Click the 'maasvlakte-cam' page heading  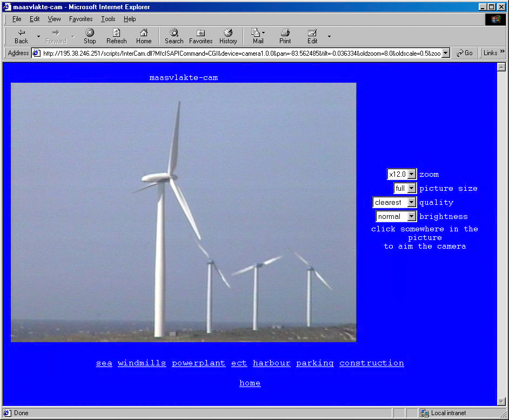pyautogui.click(x=183, y=77)
